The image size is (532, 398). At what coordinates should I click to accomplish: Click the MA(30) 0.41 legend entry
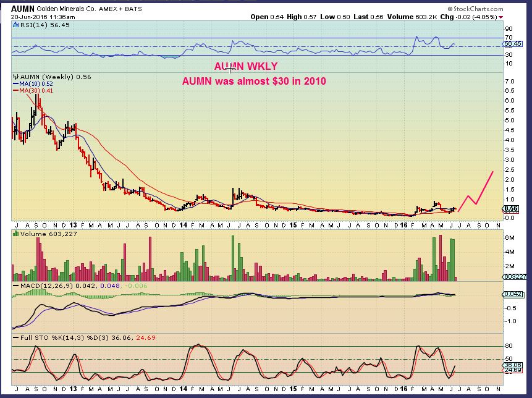33,91
